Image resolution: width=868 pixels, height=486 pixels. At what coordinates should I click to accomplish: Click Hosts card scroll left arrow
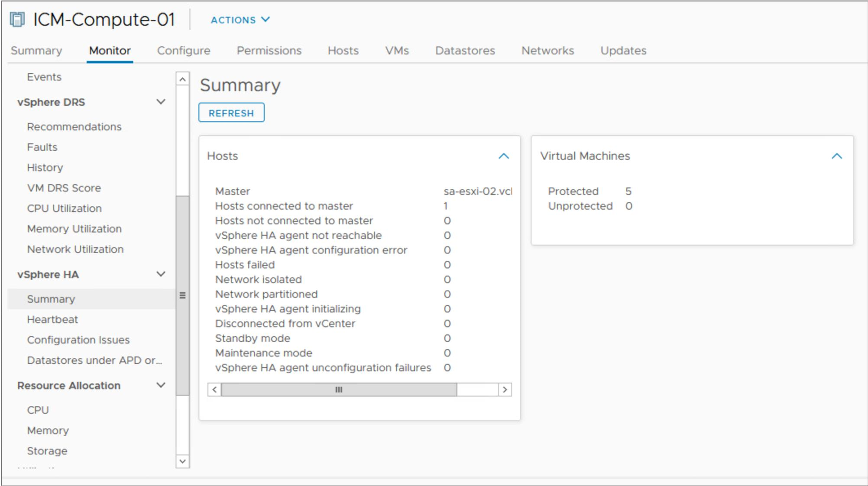pos(214,390)
